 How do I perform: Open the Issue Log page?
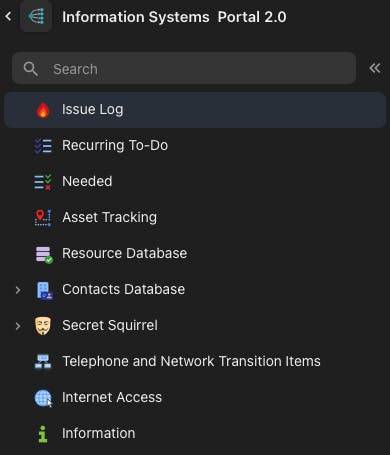(195, 110)
